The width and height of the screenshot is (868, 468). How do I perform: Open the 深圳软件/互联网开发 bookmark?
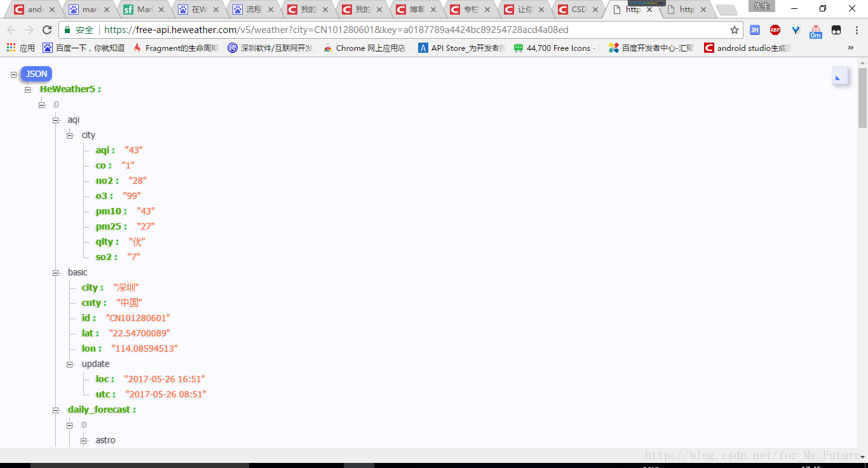[271, 48]
